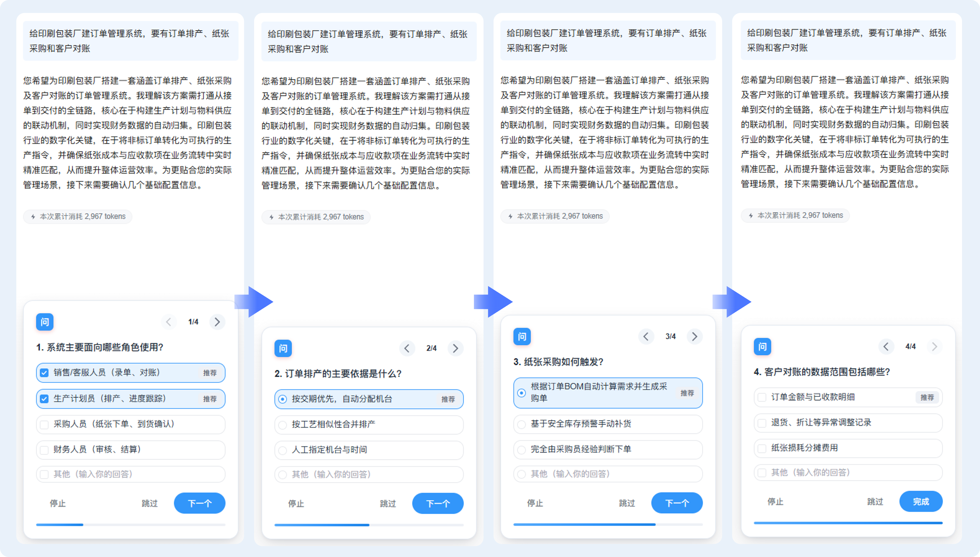
Task: Check 采购人员（纸张下单、到货确认）option
Action: click(131, 424)
